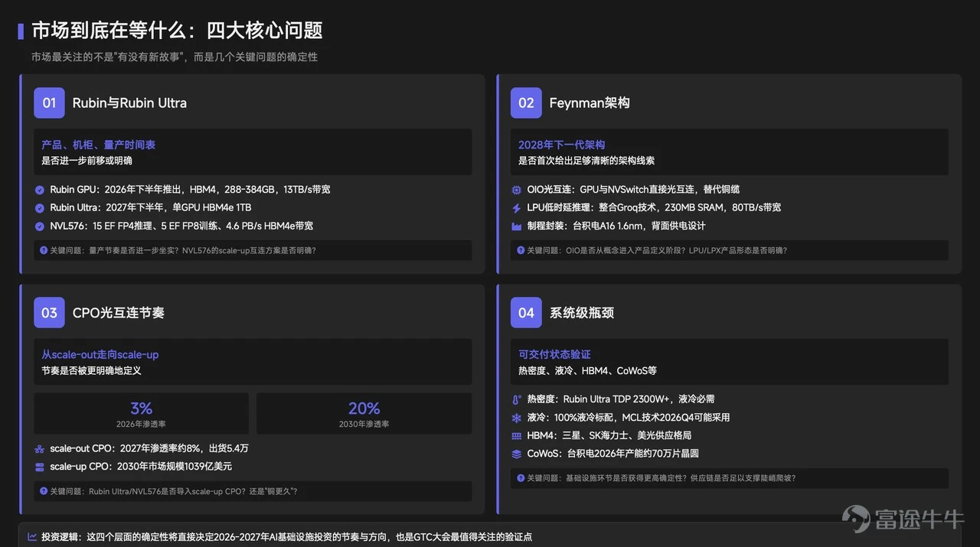This screenshot has width=980, height=547.
Task: Click the question icon in Rubin card's 关键问题 note
Action: [44, 250]
